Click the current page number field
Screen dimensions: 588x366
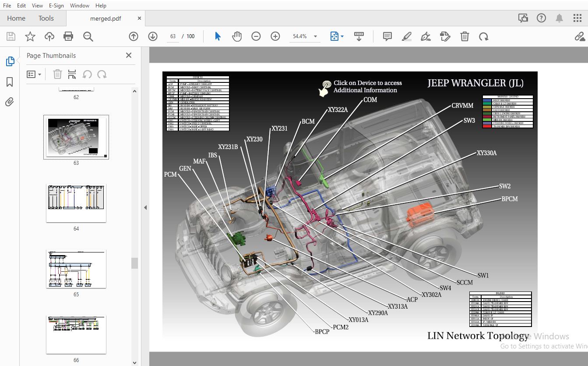click(173, 36)
